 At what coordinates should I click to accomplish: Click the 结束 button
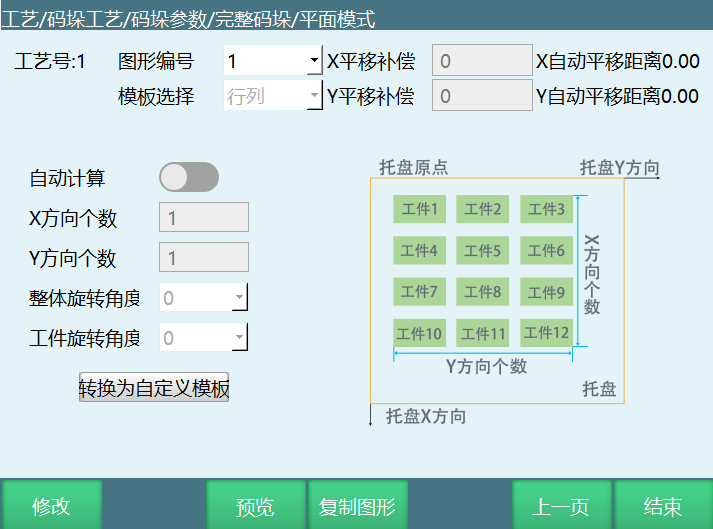point(663,506)
